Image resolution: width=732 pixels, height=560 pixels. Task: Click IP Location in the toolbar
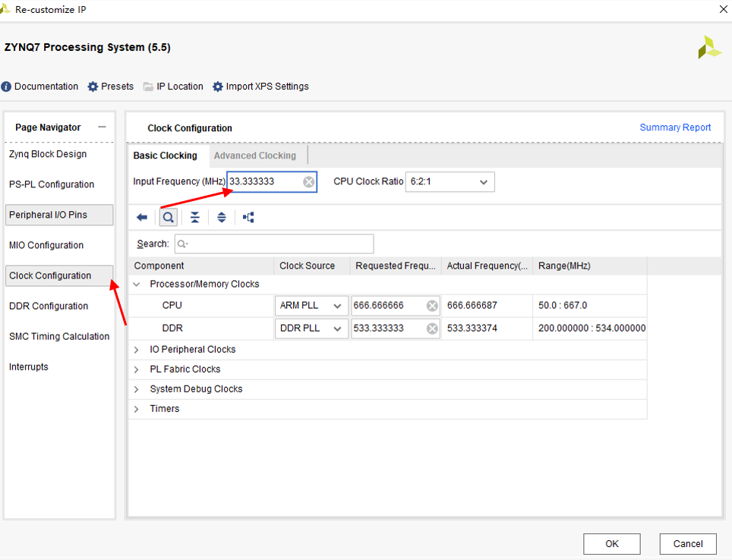(173, 87)
